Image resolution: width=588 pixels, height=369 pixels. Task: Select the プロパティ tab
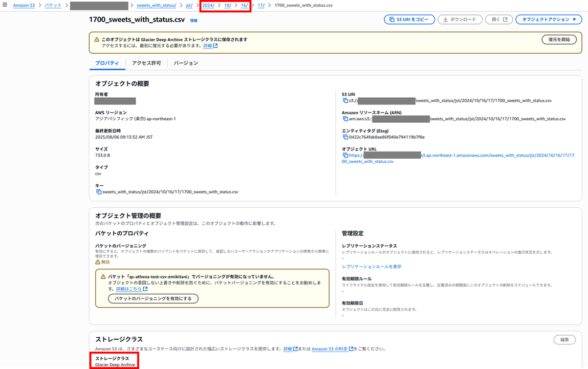[x=107, y=63]
